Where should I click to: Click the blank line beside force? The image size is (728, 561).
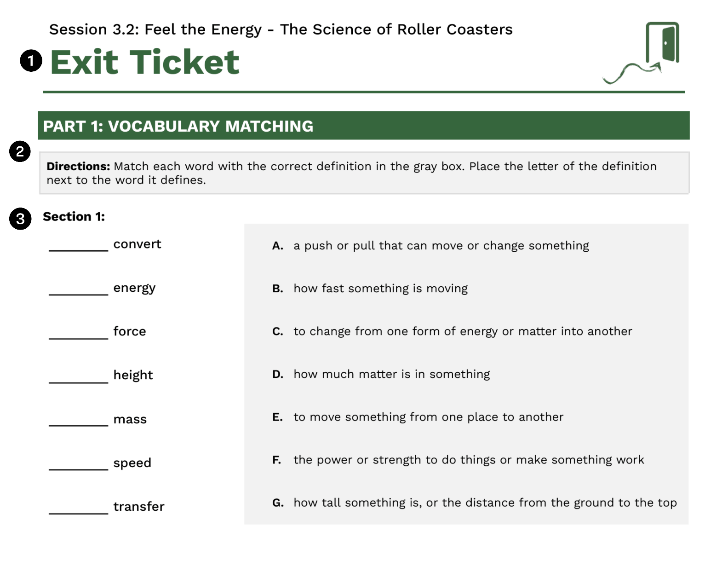(x=78, y=337)
